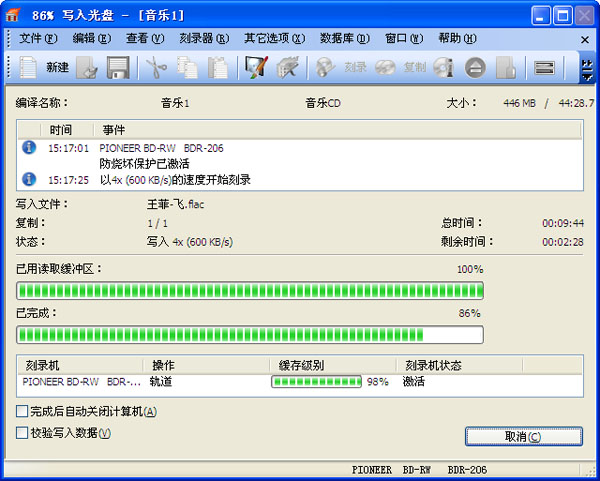Close the 音乐1 document with menu-bar X
The image size is (600, 481).
point(585,39)
